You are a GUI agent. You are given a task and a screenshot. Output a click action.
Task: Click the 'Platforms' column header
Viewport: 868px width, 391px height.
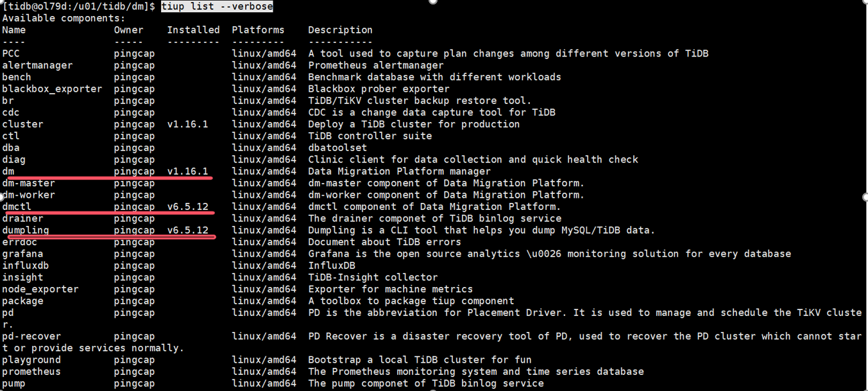pyautogui.click(x=258, y=30)
